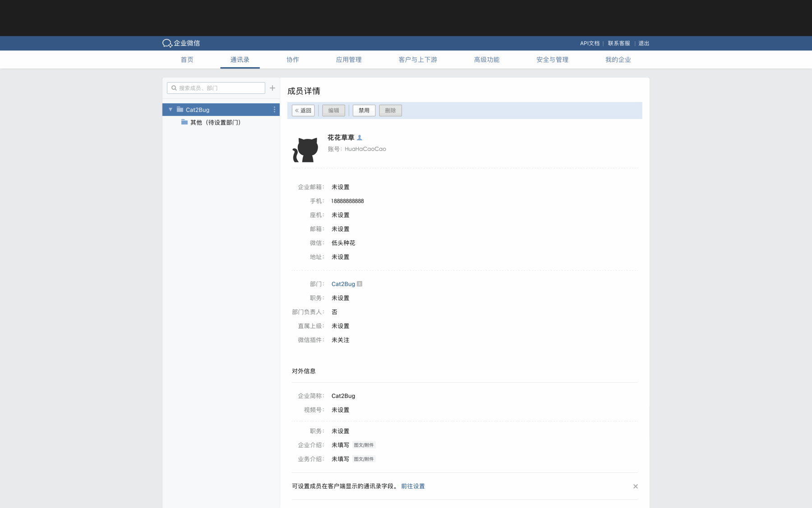Click the member name 花花草草
The image size is (812, 508).
pyautogui.click(x=341, y=138)
